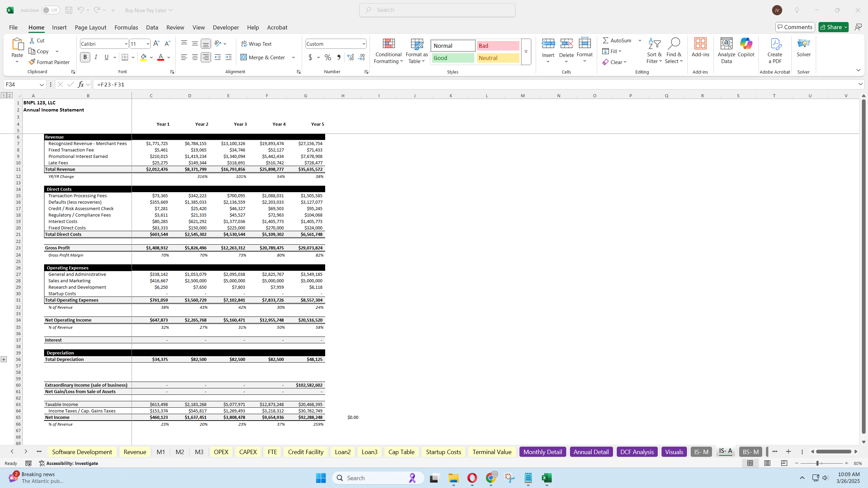The height and width of the screenshot is (488, 868).
Task: Open the font name dropdown
Action: [126, 44]
